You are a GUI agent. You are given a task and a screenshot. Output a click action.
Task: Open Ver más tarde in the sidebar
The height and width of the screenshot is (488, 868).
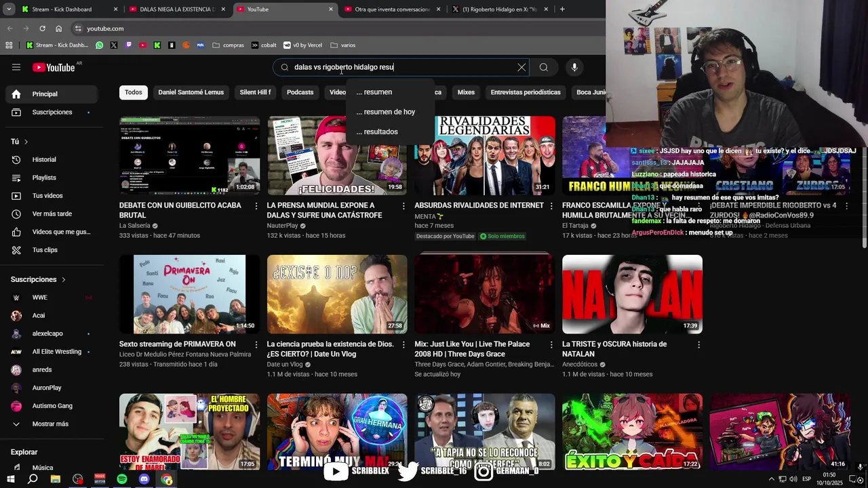point(53,213)
